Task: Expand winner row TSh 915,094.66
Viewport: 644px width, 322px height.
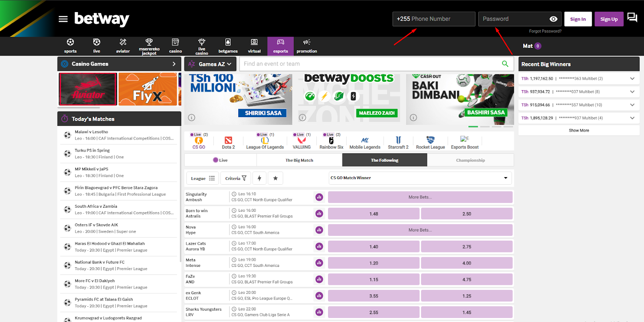Action: pyautogui.click(x=632, y=105)
